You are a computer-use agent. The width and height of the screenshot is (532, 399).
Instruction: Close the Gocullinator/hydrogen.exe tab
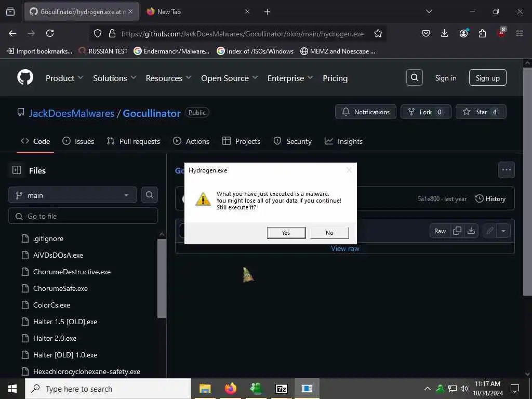[x=130, y=11]
